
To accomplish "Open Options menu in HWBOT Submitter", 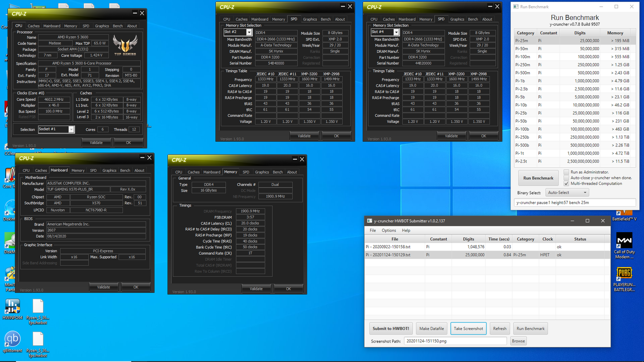I will coord(389,230).
